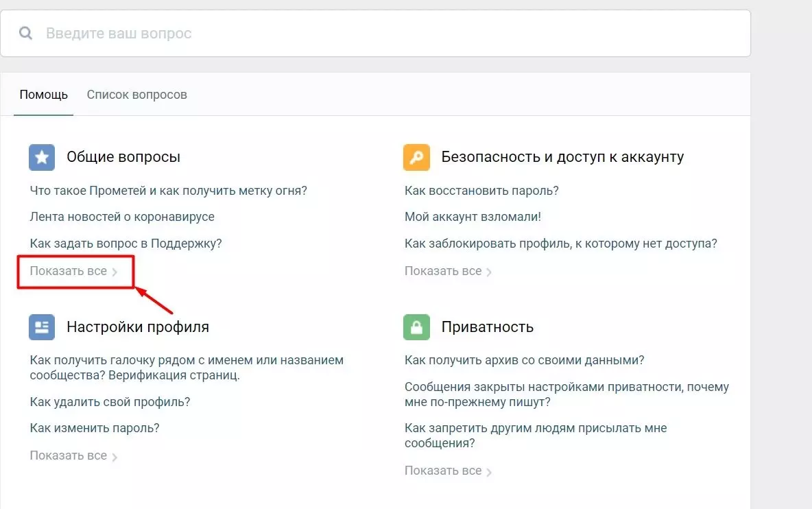Click the orange key icon for security section
Image resolution: width=812 pixels, height=509 pixels.
pos(417,157)
